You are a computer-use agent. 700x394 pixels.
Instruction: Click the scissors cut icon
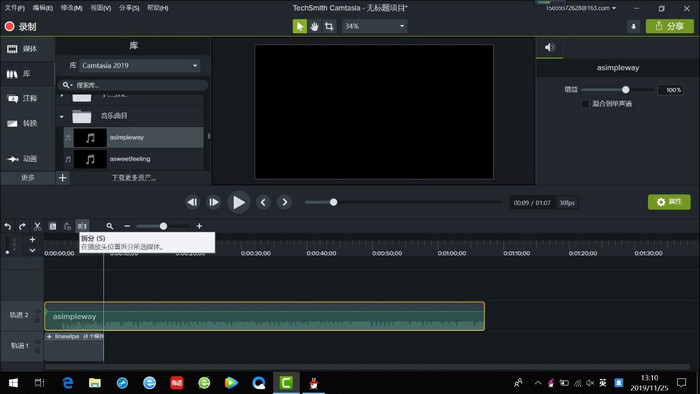(x=38, y=226)
